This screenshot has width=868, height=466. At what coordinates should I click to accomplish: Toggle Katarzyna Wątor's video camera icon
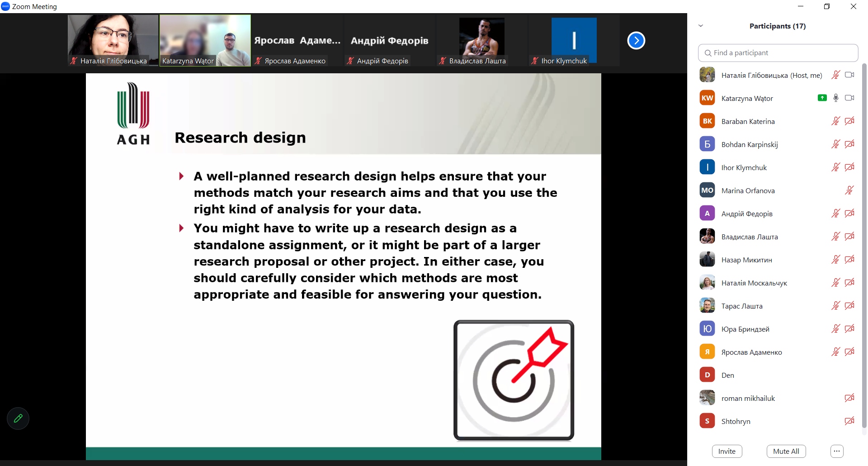point(849,98)
